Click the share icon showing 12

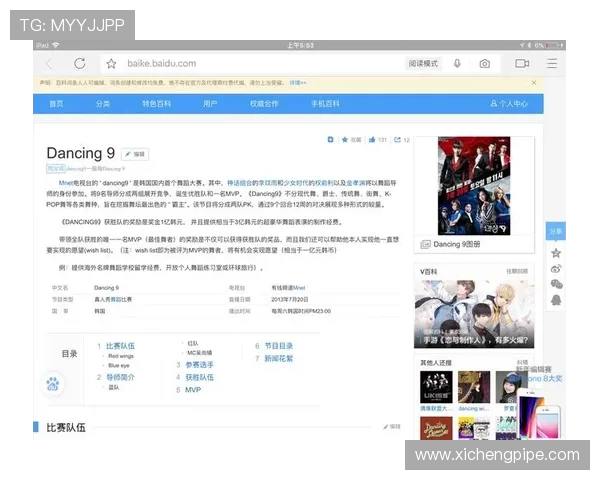tap(402, 140)
